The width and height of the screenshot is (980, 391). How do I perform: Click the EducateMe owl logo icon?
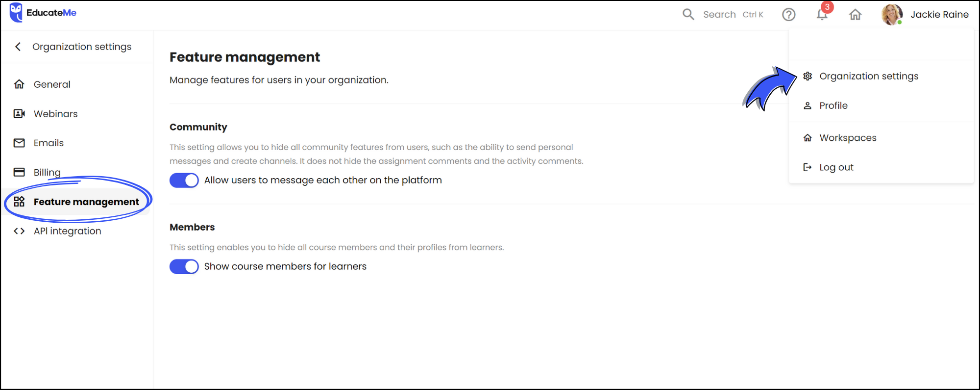pos(16,12)
